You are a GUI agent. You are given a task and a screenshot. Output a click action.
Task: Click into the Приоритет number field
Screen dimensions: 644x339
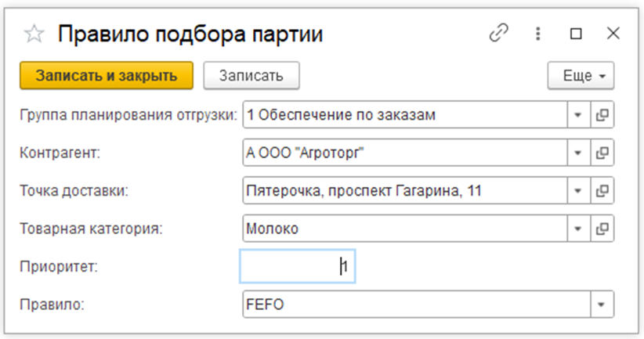[x=298, y=267]
